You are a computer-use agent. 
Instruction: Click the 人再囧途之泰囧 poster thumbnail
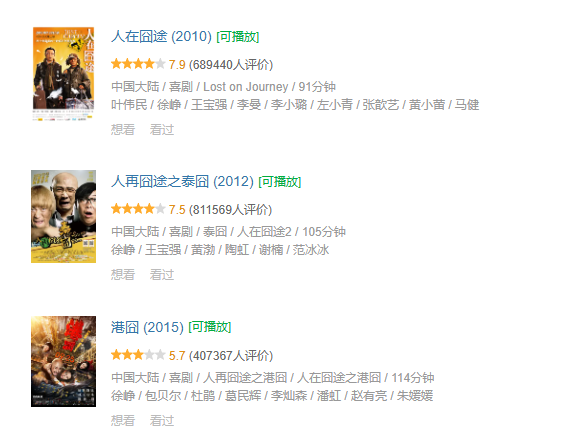63,216
